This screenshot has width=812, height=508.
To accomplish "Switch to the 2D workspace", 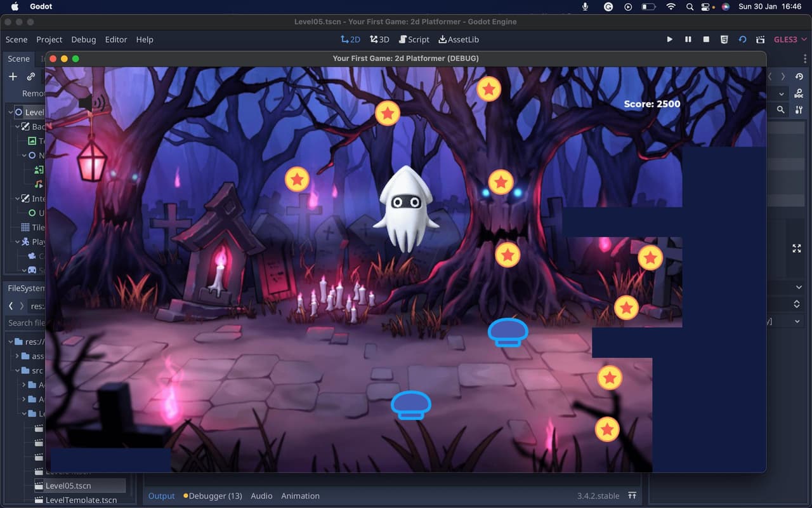I will point(350,39).
